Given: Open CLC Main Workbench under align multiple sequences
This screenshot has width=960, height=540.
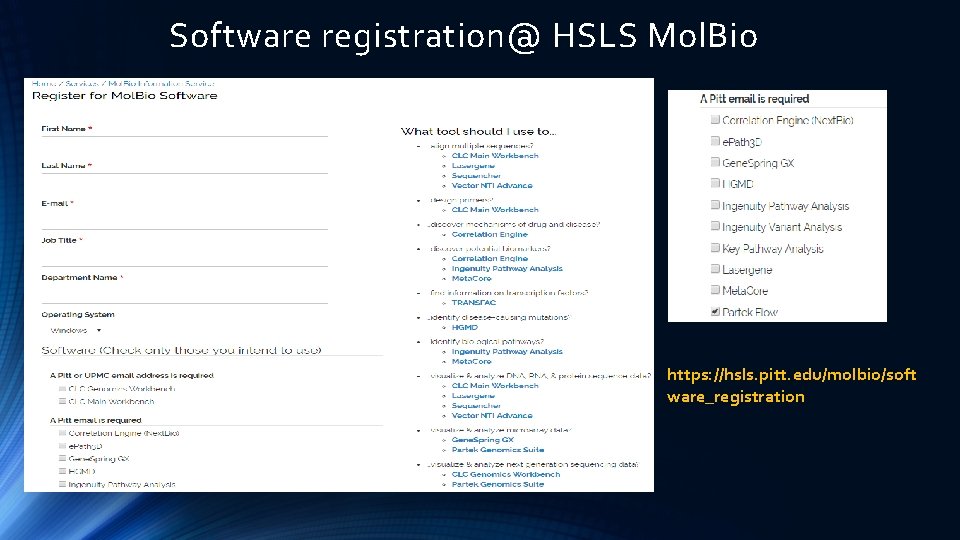Looking at the screenshot, I should (495, 156).
